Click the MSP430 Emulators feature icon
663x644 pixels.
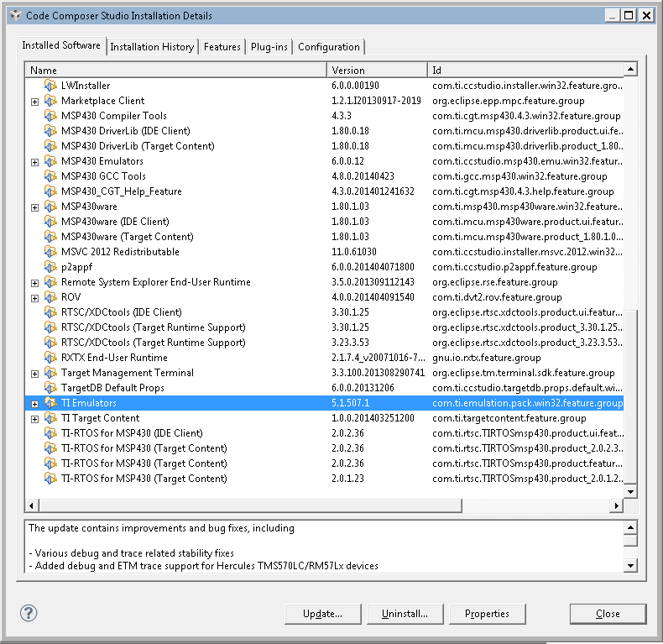pos(50,161)
